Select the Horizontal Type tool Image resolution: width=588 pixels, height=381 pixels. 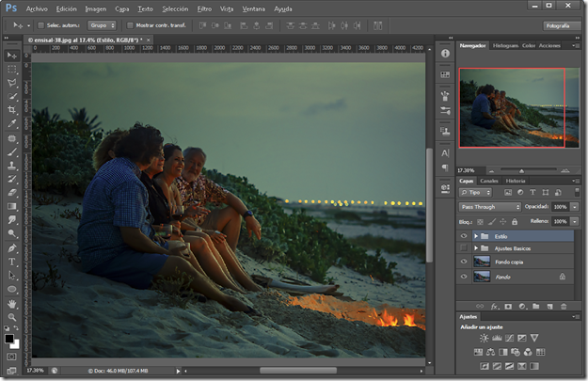tap(12, 262)
